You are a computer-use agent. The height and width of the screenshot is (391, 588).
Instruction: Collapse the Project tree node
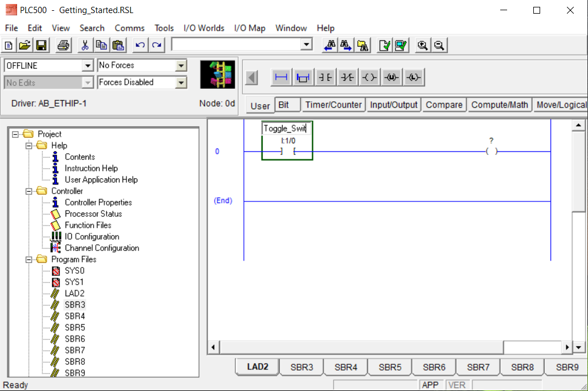[15, 134]
